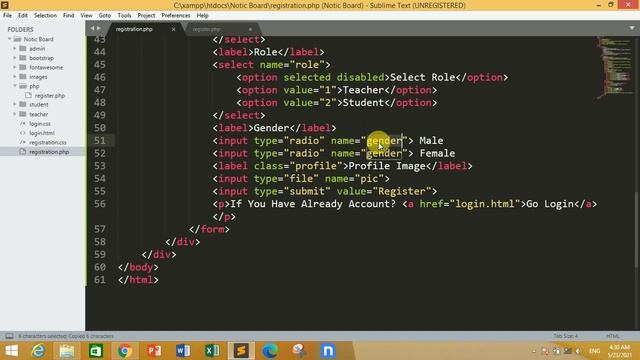The height and width of the screenshot is (360, 640).
Task: Click the student folder icon
Action: (23, 104)
